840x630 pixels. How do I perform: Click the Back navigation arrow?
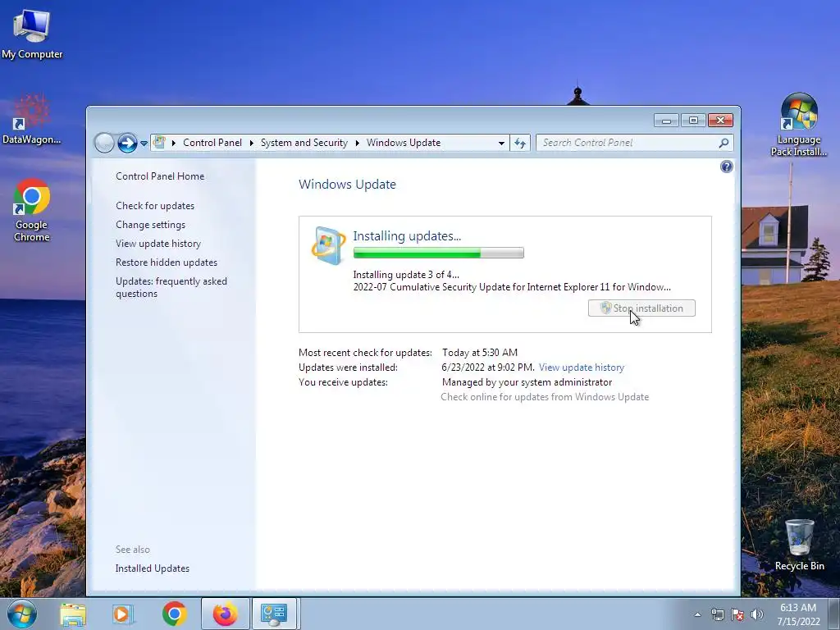[104, 143]
